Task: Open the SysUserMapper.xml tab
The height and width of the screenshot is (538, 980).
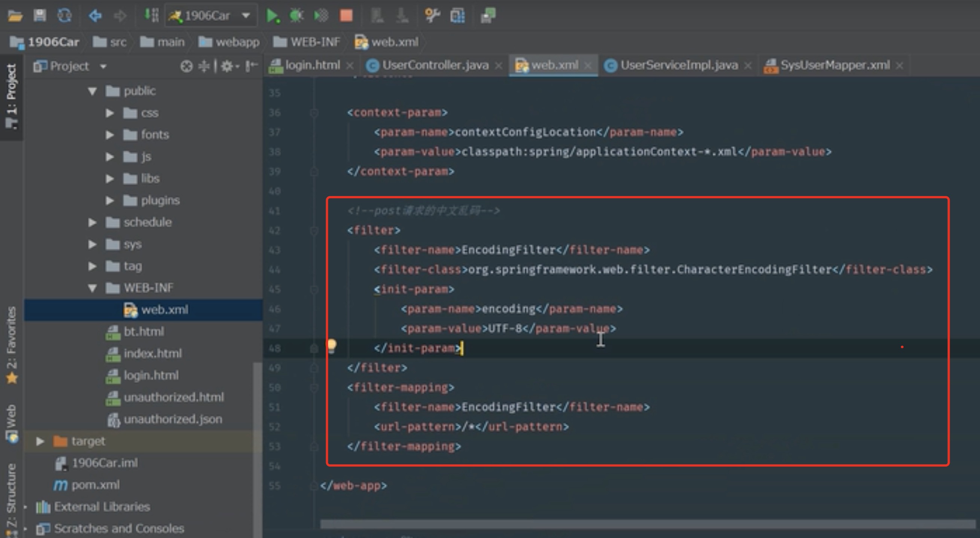Action: [x=835, y=65]
